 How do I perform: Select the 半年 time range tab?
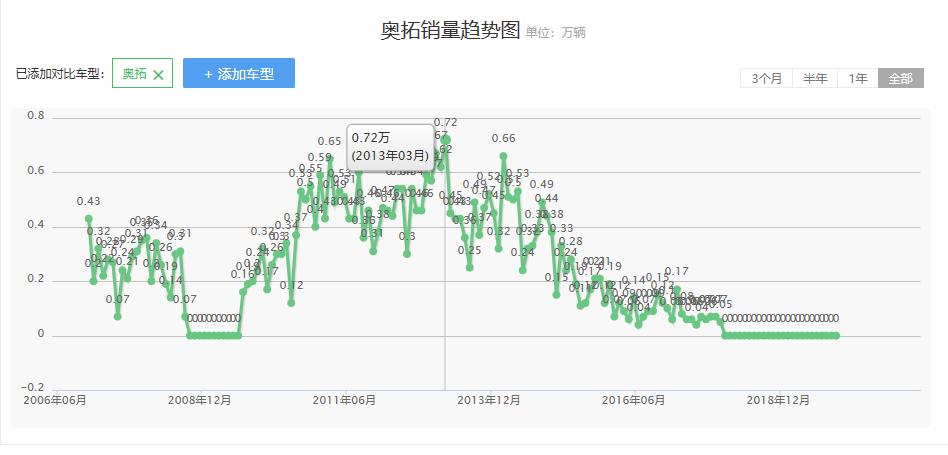[x=815, y=78]
